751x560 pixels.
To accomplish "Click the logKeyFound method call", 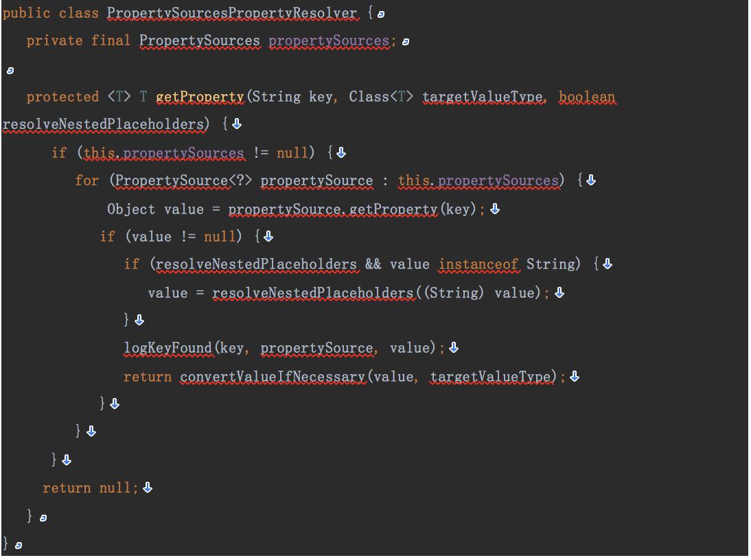I will coord(167,348).
